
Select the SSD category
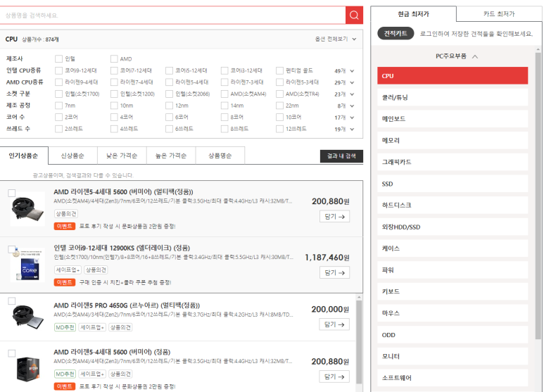pos(453,184)
